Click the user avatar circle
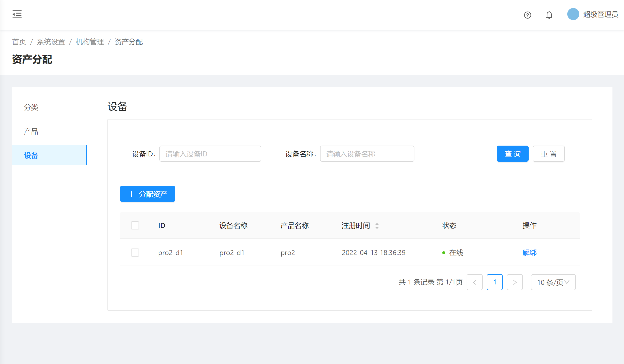 573,14
